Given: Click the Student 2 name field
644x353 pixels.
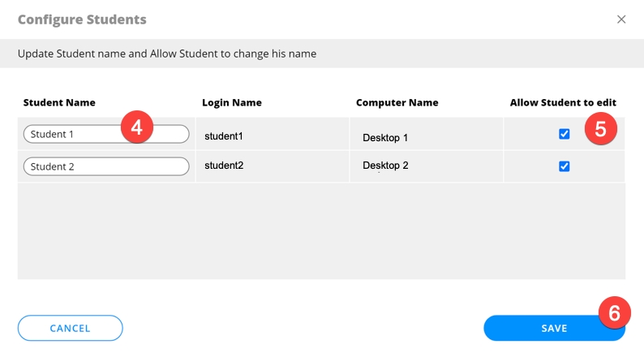Looking at the screenshot, I should coord(106,166).
